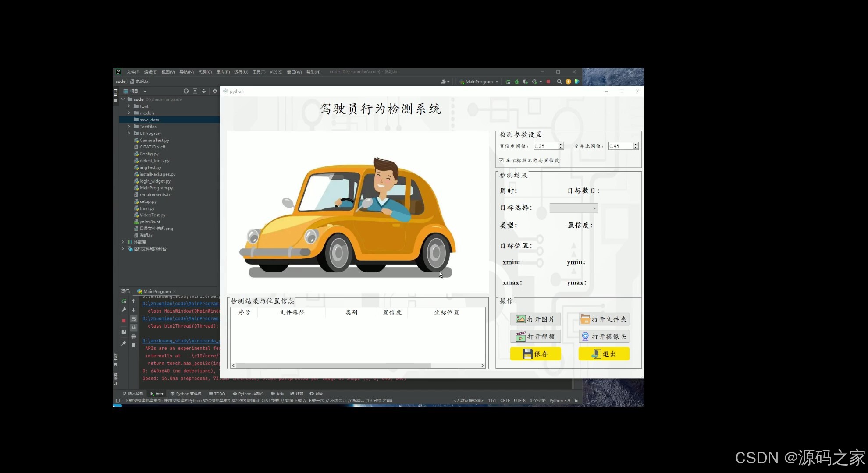Open project panel settings gear

point(214,91)
